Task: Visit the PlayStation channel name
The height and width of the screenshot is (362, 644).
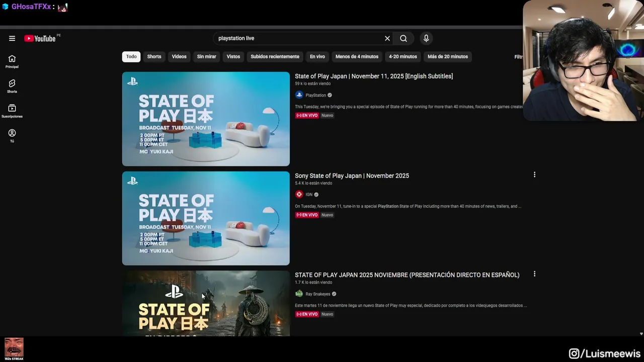Action: click(316, 95)
